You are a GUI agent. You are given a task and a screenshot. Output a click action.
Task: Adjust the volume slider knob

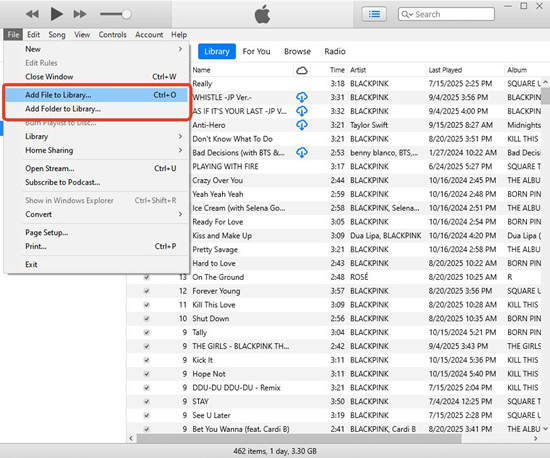(x=127, y=14)
